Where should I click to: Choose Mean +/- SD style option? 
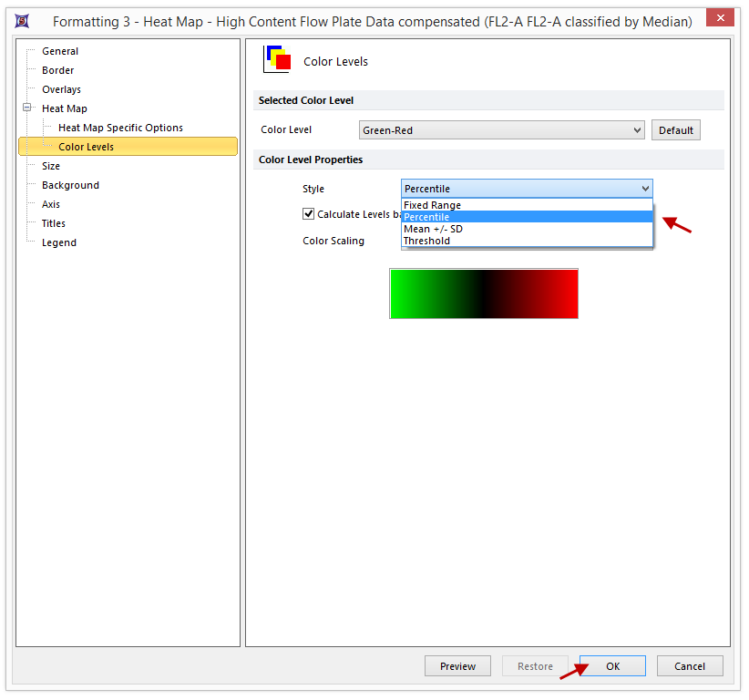pyautogui.click(x=433, y=229)
